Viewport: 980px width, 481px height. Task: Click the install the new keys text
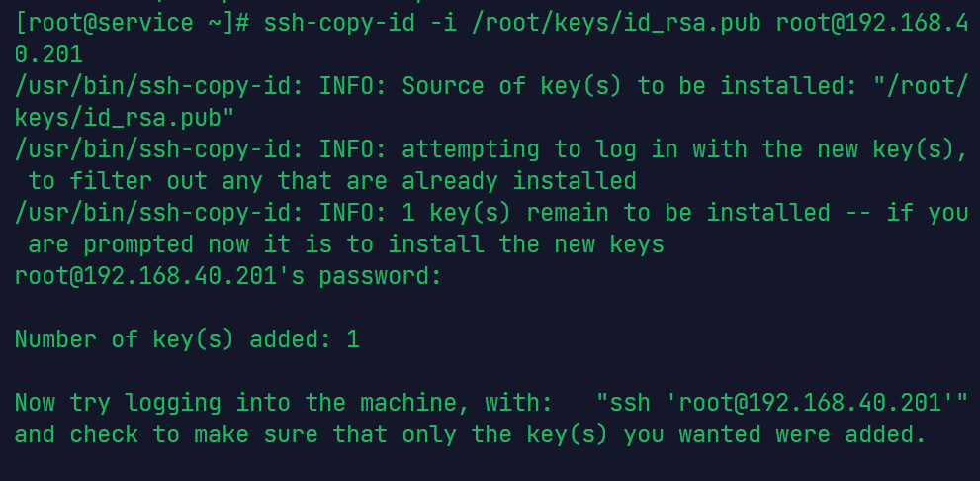(x=526, y=244)
